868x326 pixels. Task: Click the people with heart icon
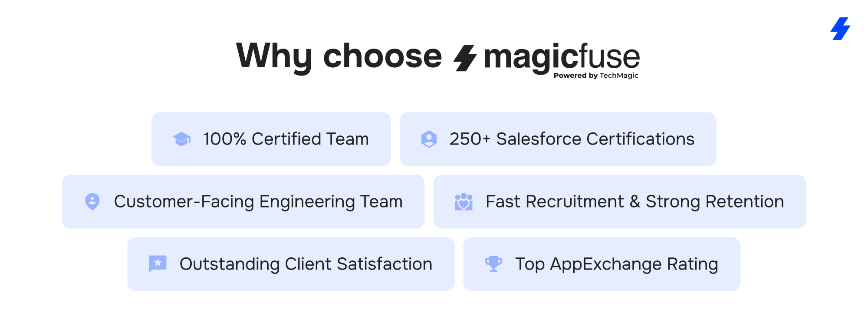click(x=464, y=202)
